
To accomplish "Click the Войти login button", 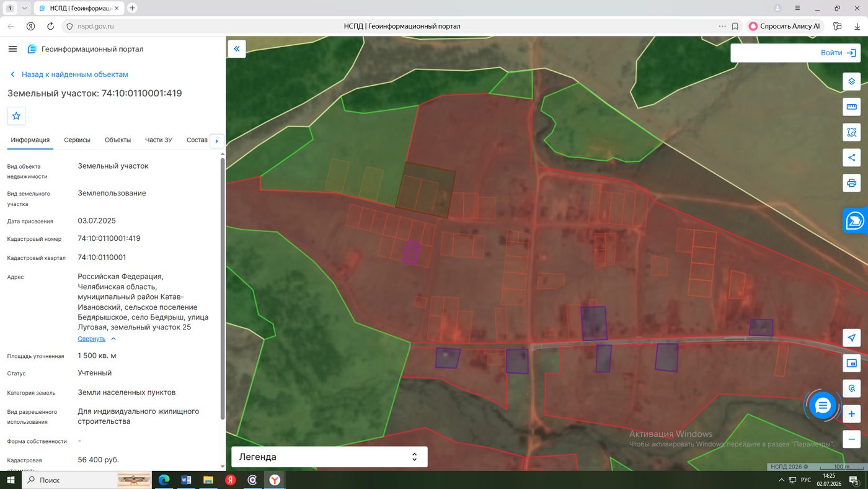I will [795, 53].
